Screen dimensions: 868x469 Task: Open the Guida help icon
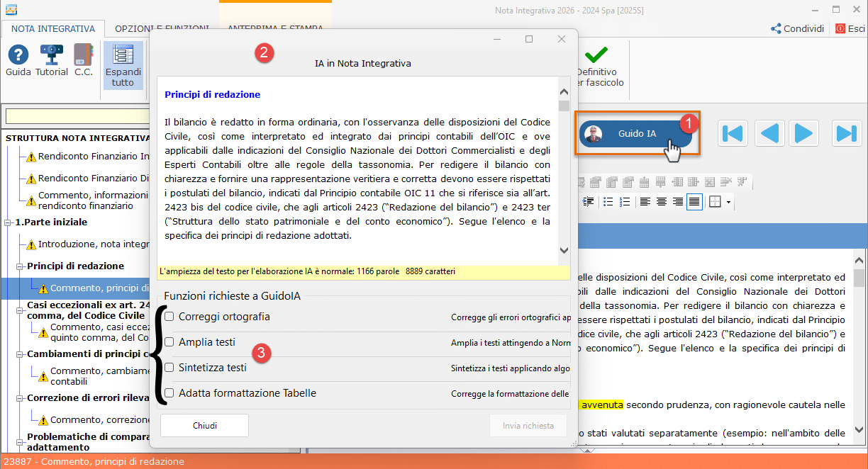click(x=18, y=60)
